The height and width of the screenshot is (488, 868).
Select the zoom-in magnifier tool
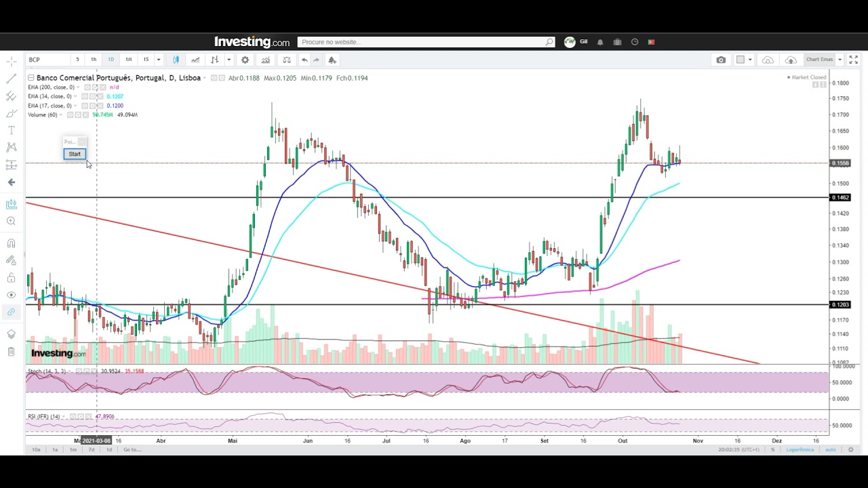11,221
